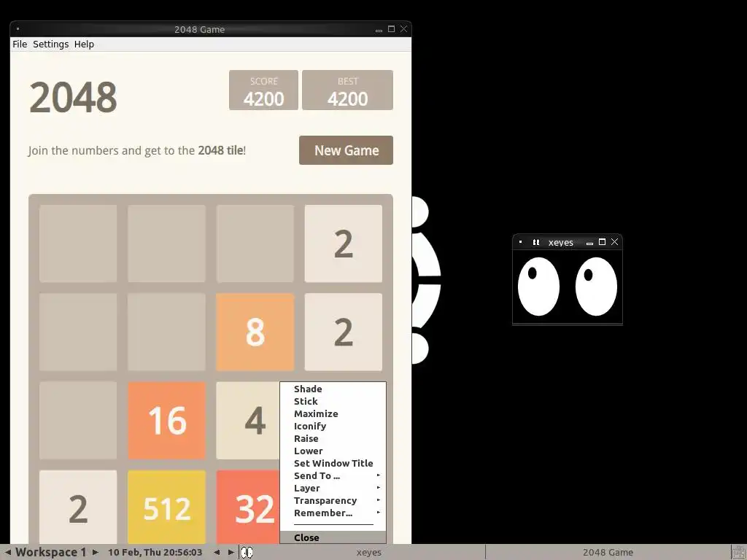Minimize the xeyes window
This screenshot has height=560, width=747.
pos(589,242)
